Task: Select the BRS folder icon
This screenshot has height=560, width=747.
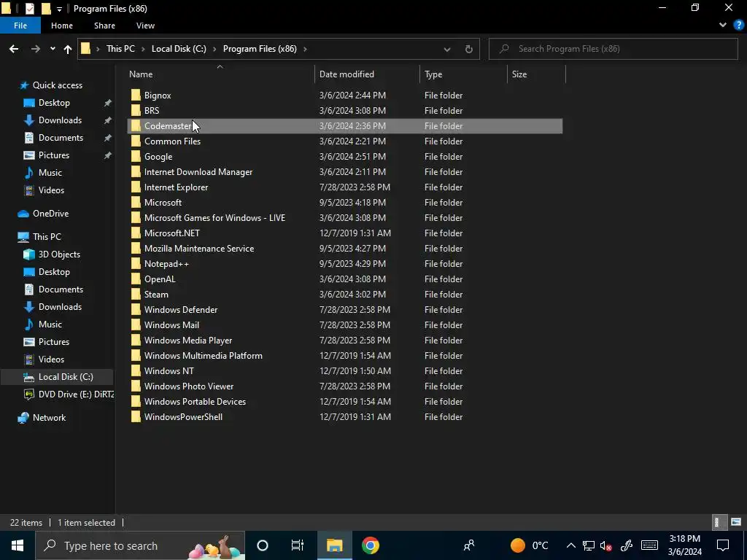Action: point(136,111)
